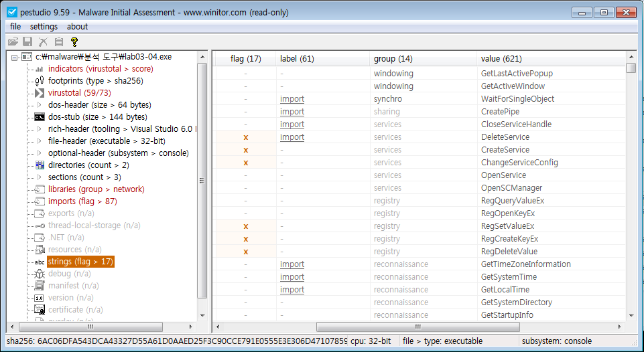Viewport: 644px width, 352px height.
Task: Expand the file-header node
Action: point(40,141)
